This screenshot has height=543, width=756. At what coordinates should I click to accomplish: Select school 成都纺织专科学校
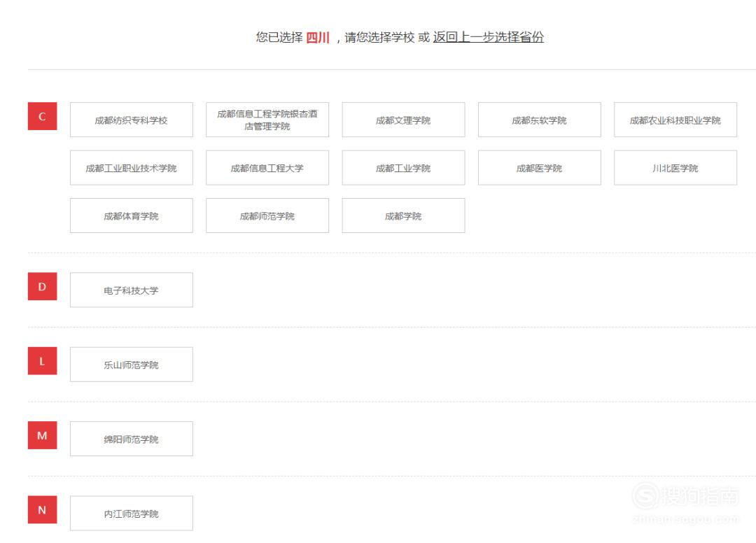coord(131,120)
